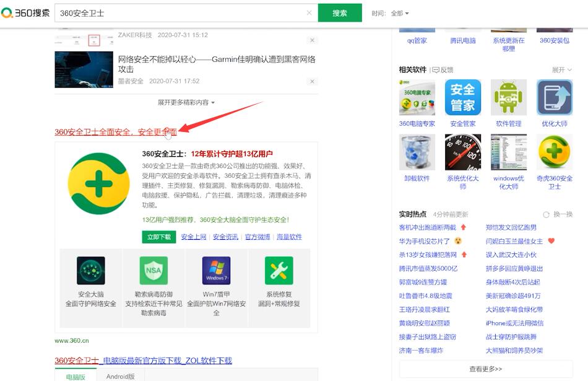This screenshot has width=588, height=381.
Task: Click the 系统修复 wrench icon
Action: 279,270
